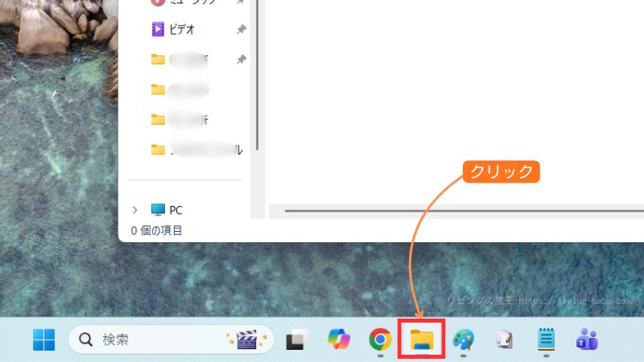Click the horizontal scrollbar in file list

(451, 211)
